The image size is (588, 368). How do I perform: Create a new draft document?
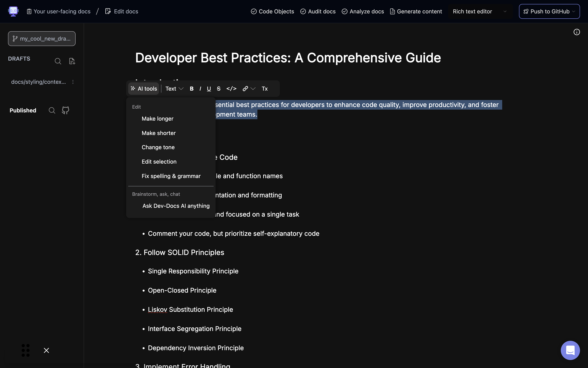(72, 61)
